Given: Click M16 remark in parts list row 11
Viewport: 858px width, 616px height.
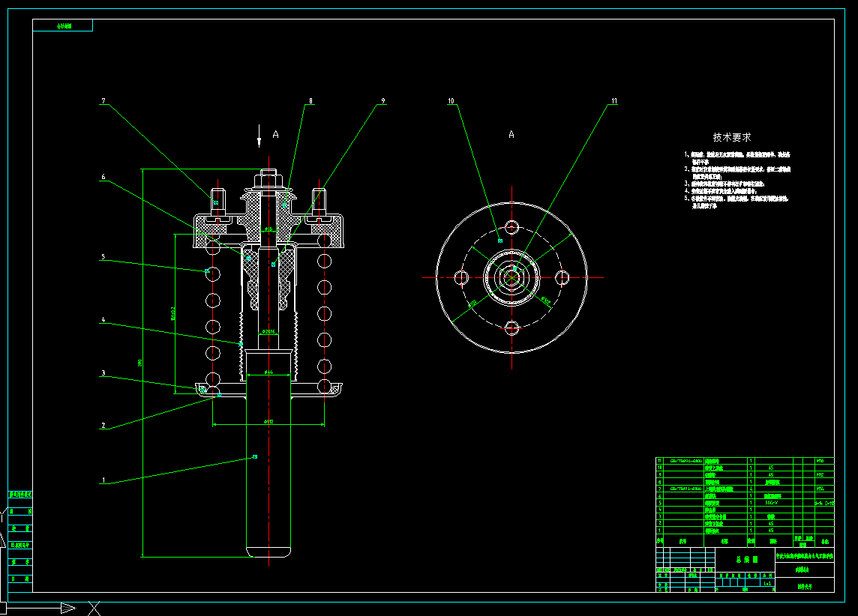Looking at the screenshot, I should coord(820,461).
